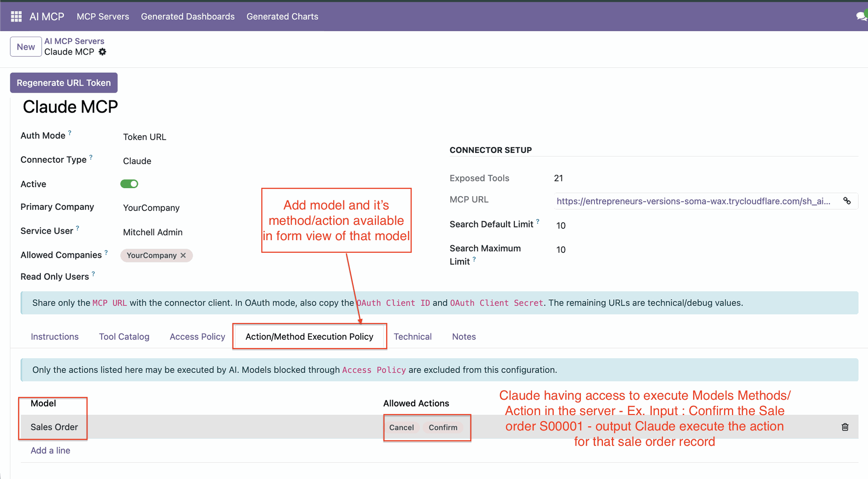868x479 pixels.
Task: Show the Read Only Users help icon
Action: coord(93,274)
